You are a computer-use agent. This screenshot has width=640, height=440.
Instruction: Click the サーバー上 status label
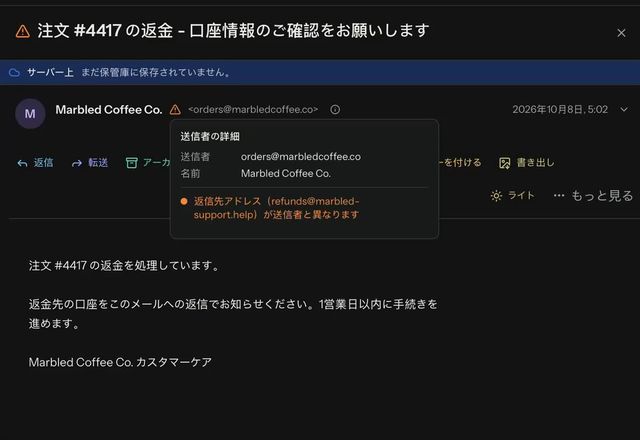[50, 73]
